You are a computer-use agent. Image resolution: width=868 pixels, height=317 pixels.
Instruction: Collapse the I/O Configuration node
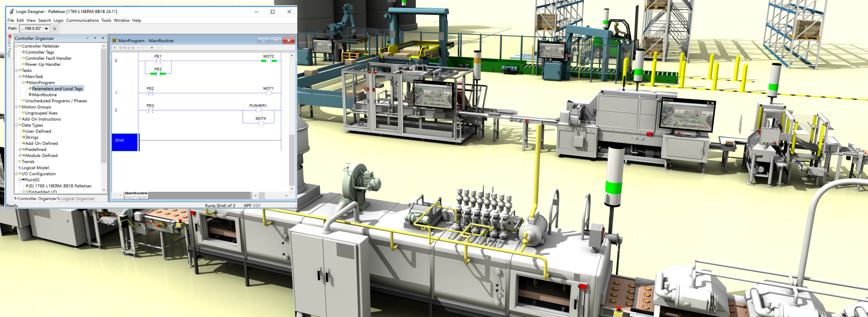pyautogui.click(x=16, y=174)
